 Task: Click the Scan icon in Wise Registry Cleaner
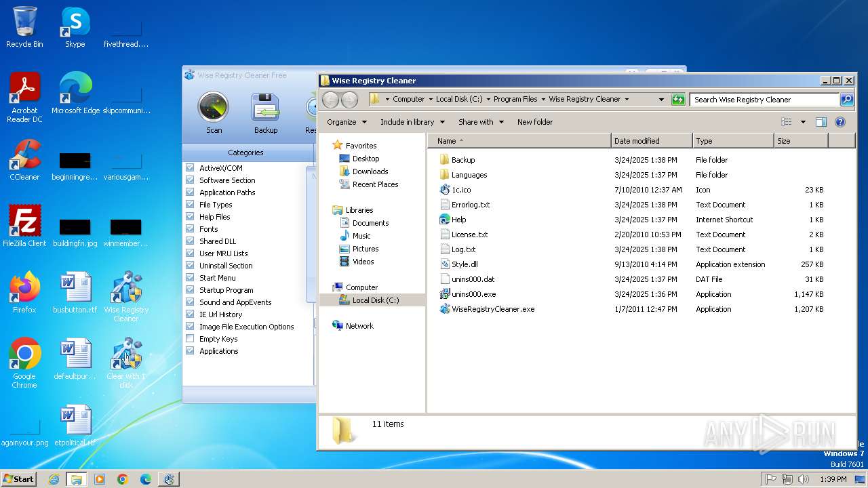pos(214,108)
